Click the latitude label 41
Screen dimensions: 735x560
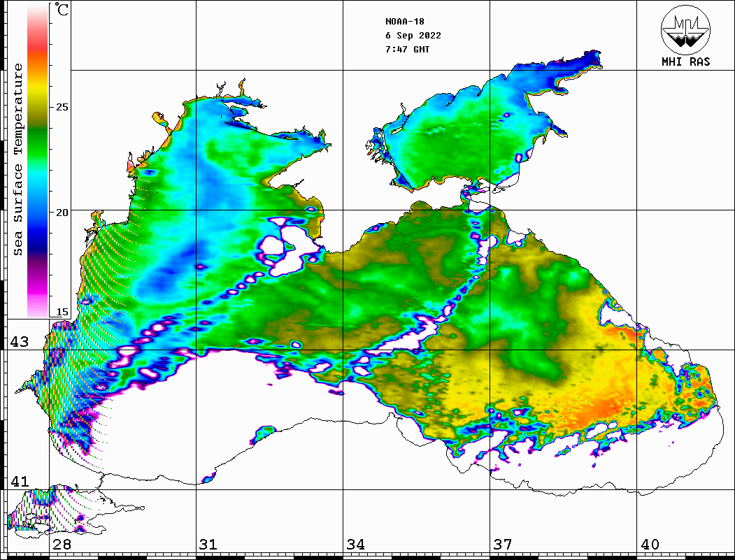19,481
